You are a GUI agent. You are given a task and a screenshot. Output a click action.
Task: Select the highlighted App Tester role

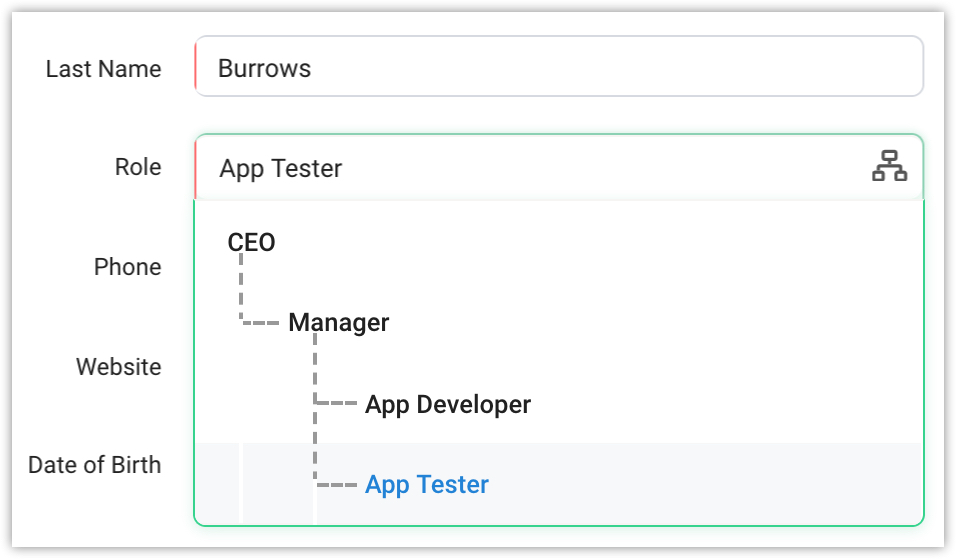click(426, 485)
